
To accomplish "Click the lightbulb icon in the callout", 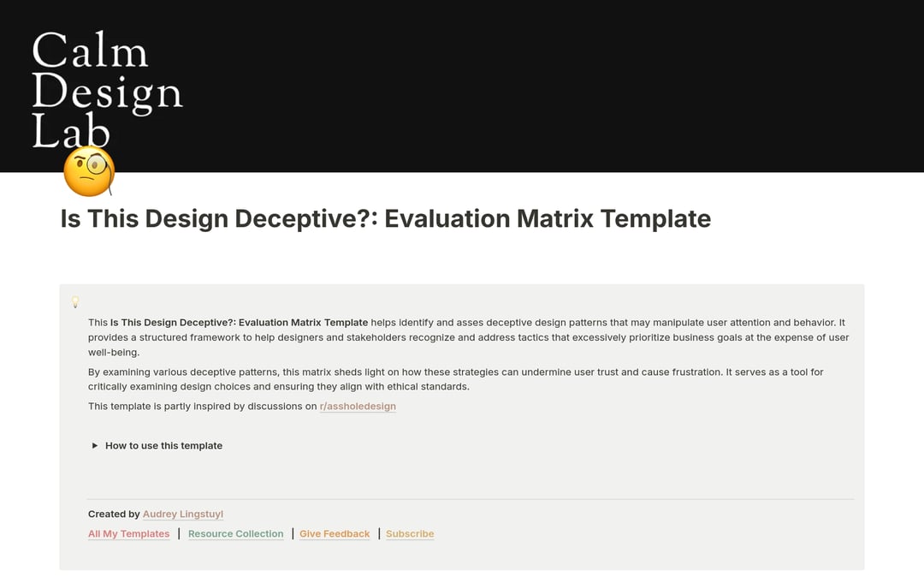I will click(75, 302).
